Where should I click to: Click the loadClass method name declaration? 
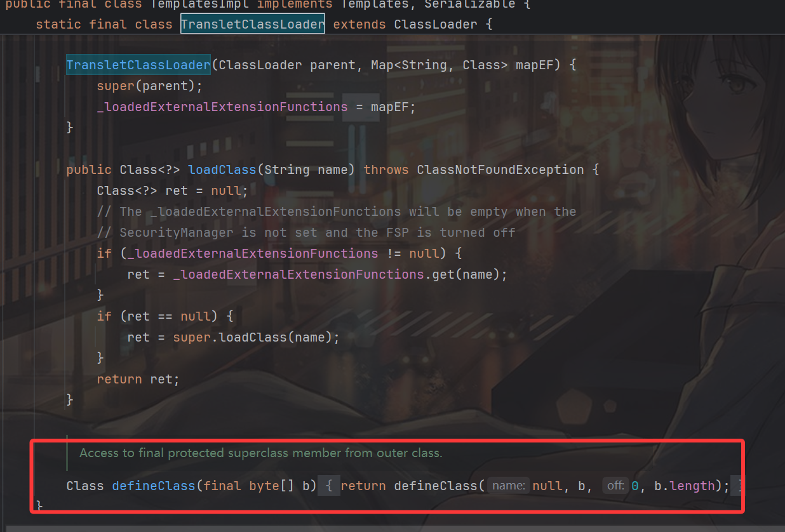(222, 170)
